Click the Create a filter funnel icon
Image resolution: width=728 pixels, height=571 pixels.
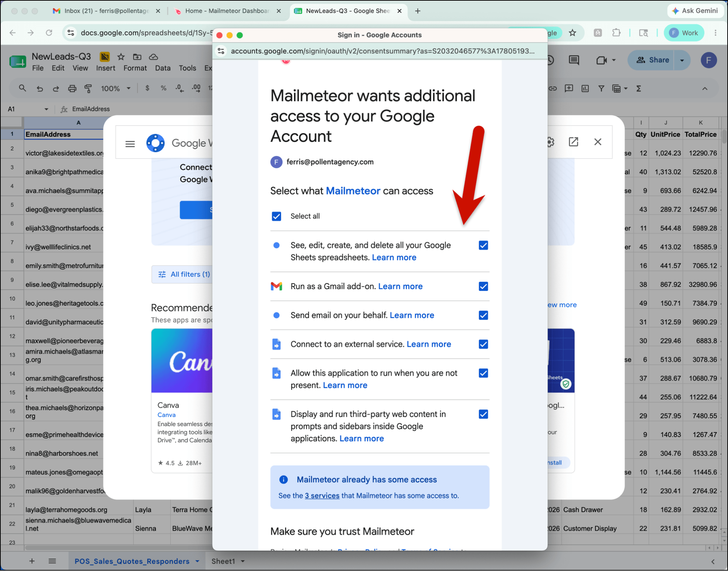click(601, 88)
